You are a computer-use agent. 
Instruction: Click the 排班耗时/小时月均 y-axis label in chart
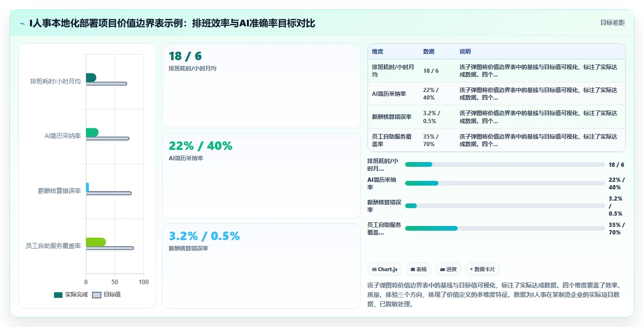pos(55,82)
